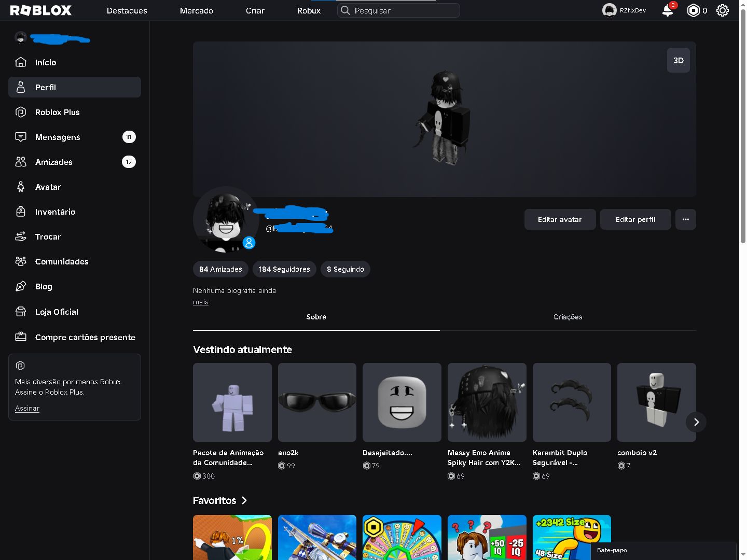Click the Messy Emo Anime Spiky Hair title
The height and width of the screenshot is (560, 747).
point(484,458)
